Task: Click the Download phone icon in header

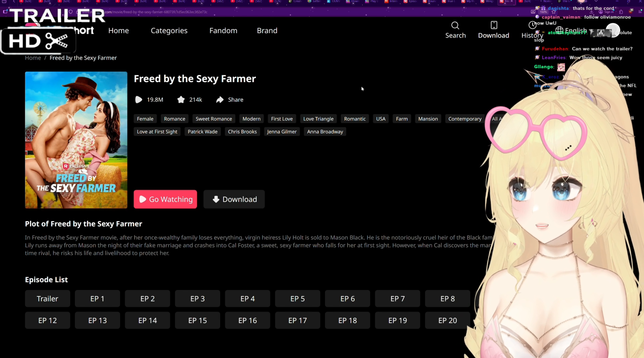Action: [x=494, y=25]
